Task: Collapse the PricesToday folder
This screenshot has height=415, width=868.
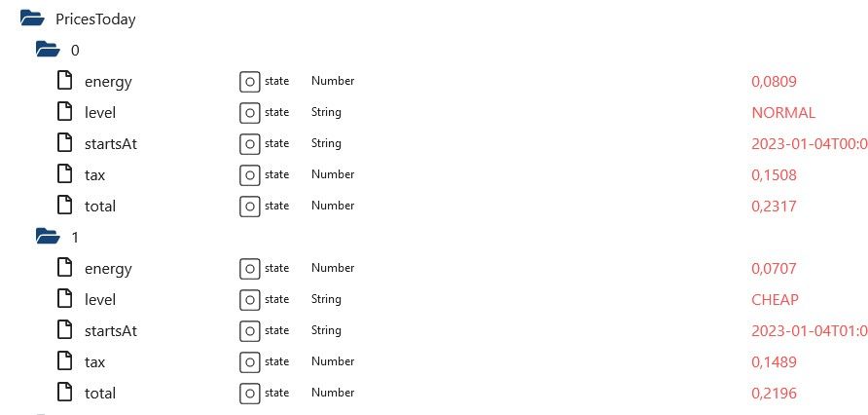Action: [x=32, y=18]
